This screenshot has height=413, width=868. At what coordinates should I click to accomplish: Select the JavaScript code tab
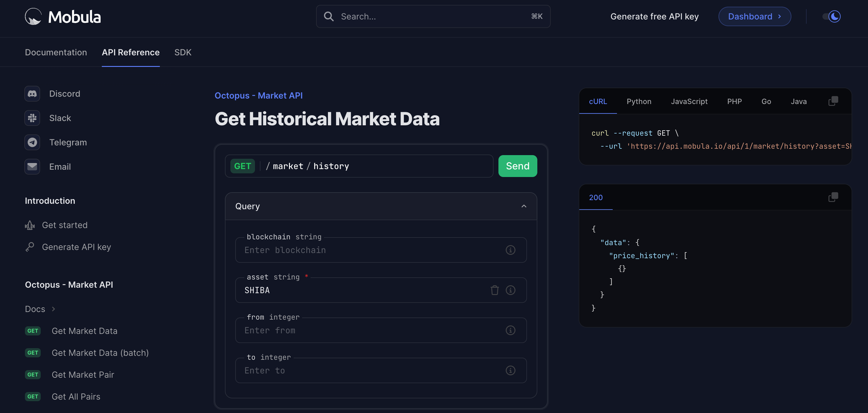click(x=689, y=102)
